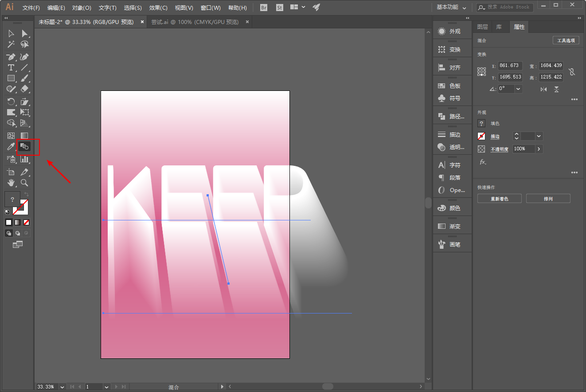Select the Symbol Sprayer tool

click(x=11, y=159)
